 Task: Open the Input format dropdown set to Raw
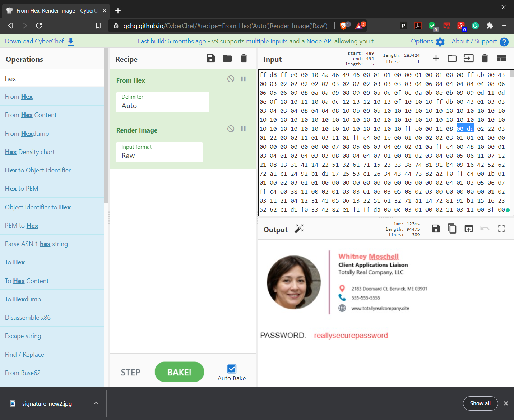(159, 152)
